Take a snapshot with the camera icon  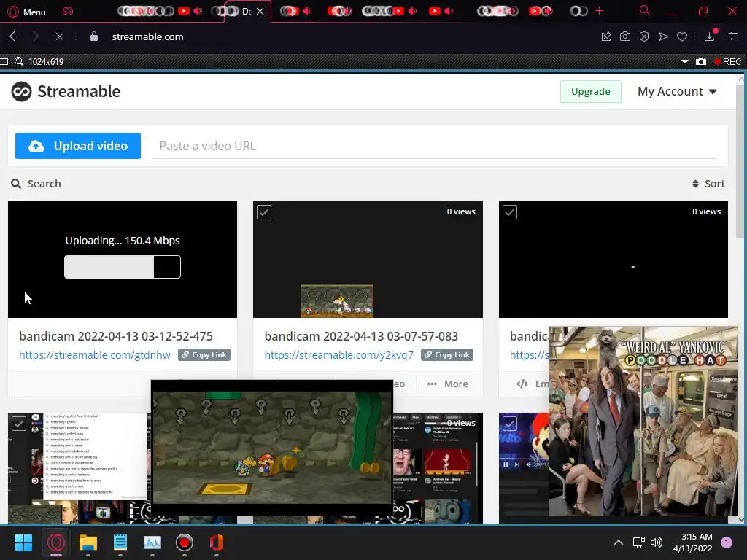[x=625, y=36]
